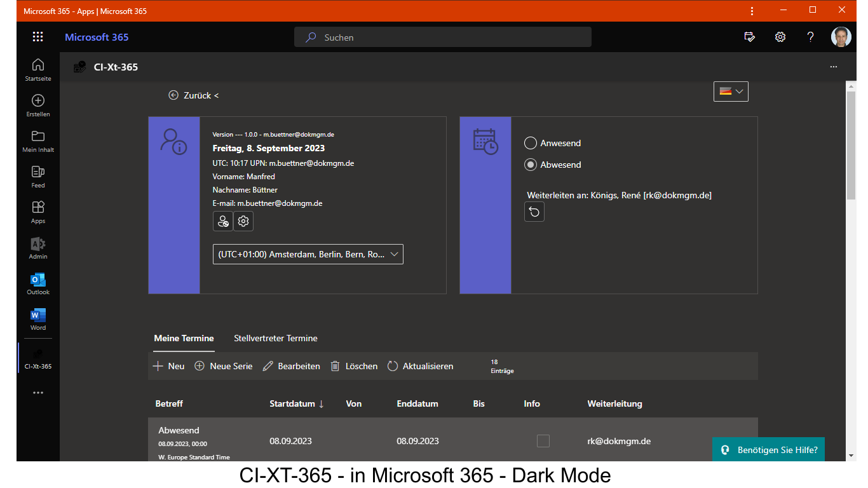This screenshot has height=488, width=868.
Task: Click Neue Serie in the toolbar
Action: click(x=223, y=366)
